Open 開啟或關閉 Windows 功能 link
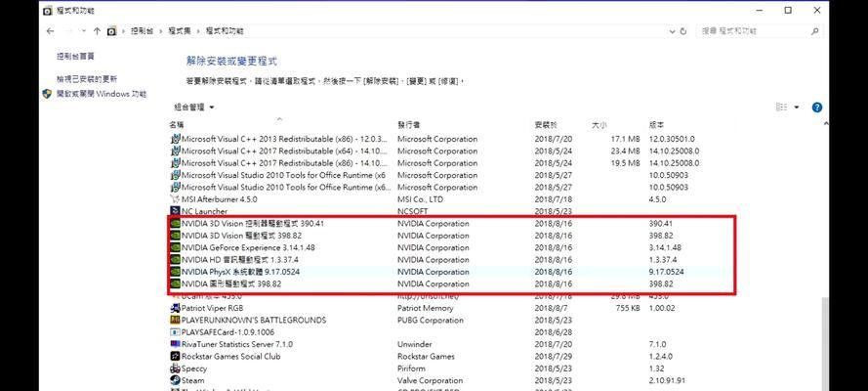 pos(102,94)
